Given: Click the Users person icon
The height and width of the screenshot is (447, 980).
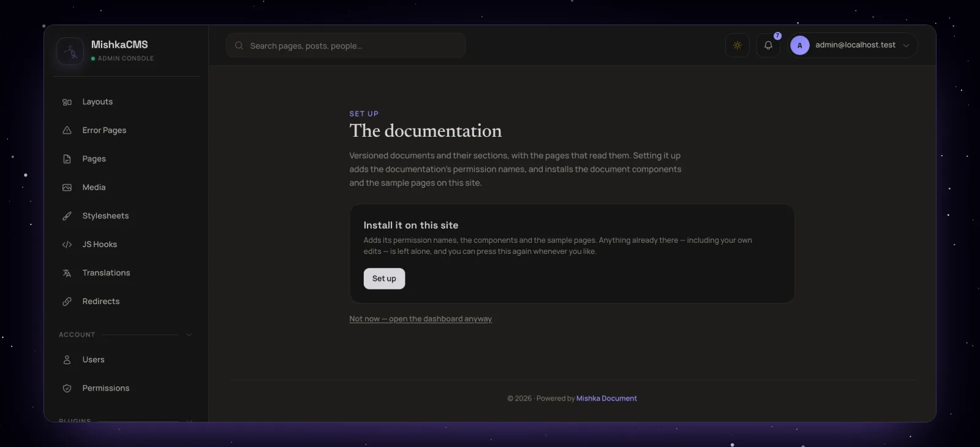Looking at the screenshot, I should pyautogui.click(x=67, y=360).
